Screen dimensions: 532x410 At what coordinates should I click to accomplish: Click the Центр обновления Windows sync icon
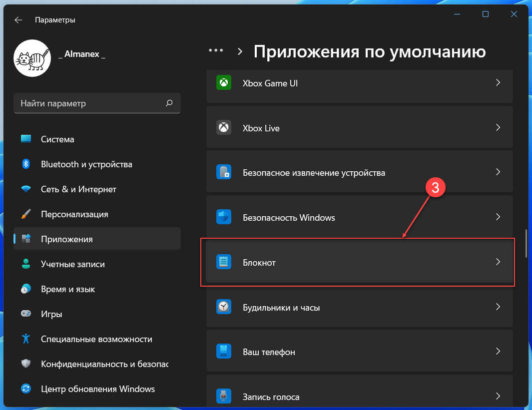(x=26, y=389)
